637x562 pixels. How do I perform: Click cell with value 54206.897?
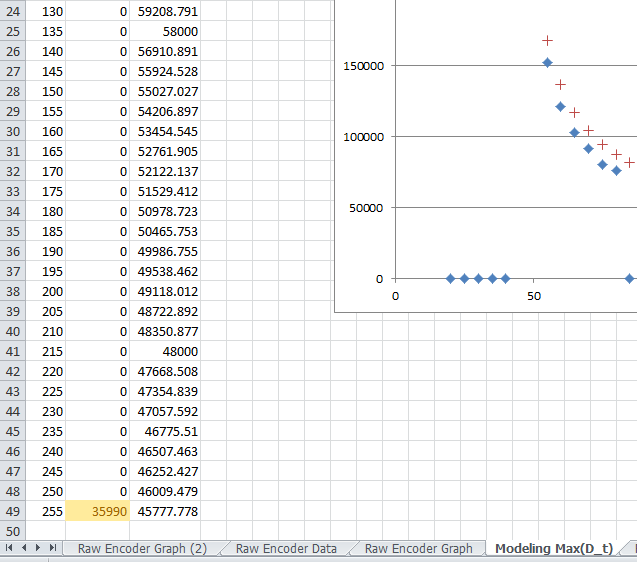pos(165,111)
